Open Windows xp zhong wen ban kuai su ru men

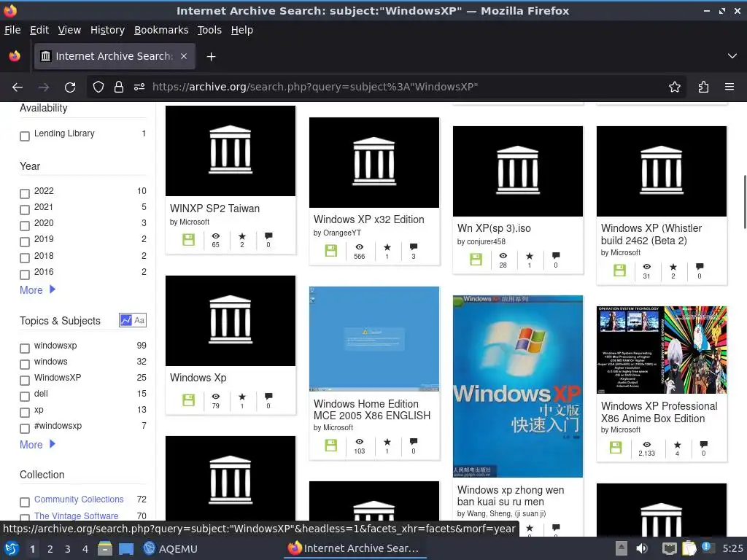pos(511,496)
